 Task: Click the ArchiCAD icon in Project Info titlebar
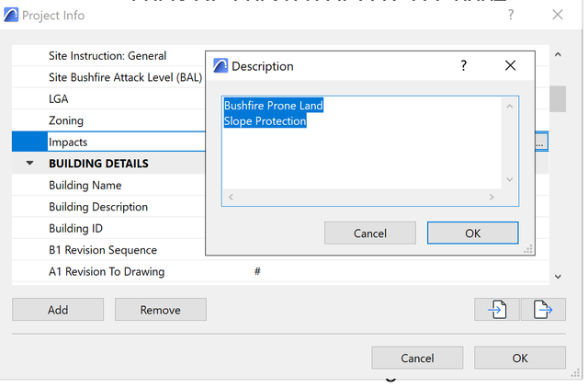coord(10,14)
